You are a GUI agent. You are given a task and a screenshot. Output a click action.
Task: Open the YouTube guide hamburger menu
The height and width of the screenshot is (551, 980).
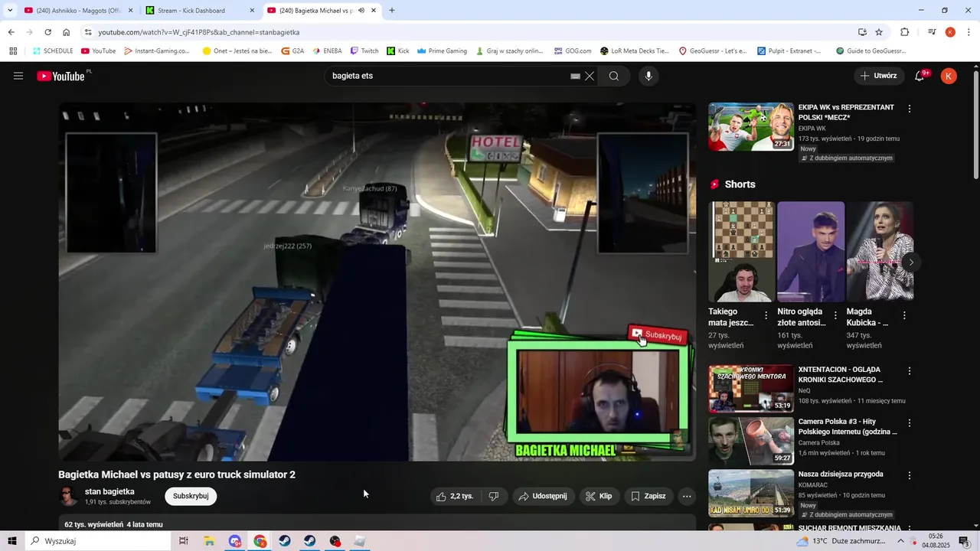[x=18, y=76]
